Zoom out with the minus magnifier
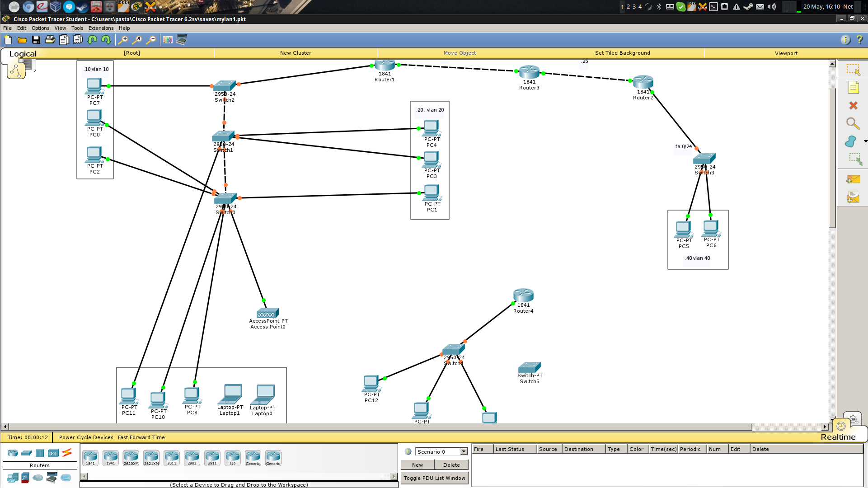This screenshot has width=868, height=488. pos(151,40)
